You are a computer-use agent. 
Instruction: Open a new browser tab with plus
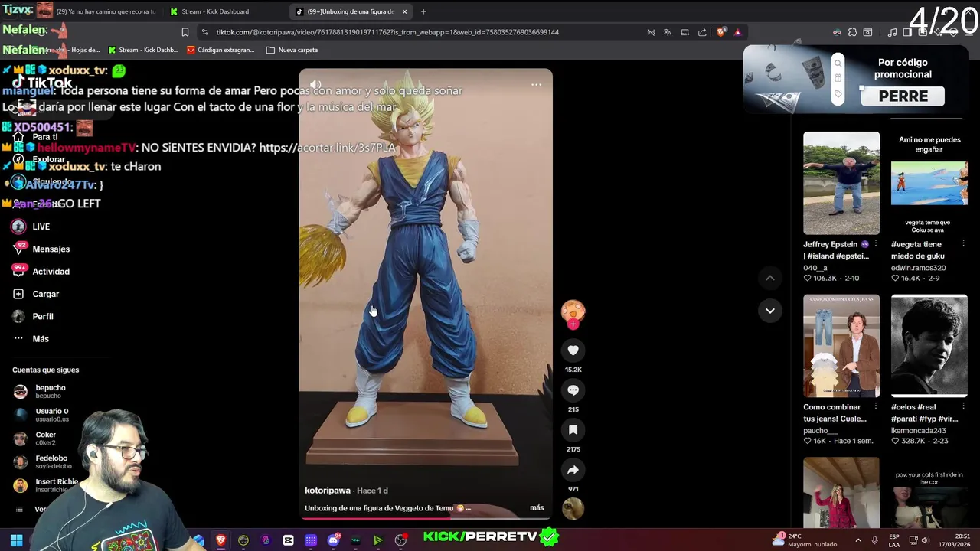423,11
